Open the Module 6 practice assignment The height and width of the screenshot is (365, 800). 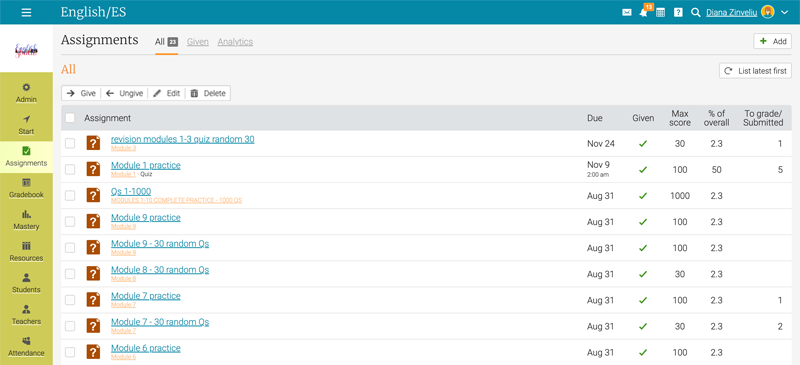coord(146,348)
